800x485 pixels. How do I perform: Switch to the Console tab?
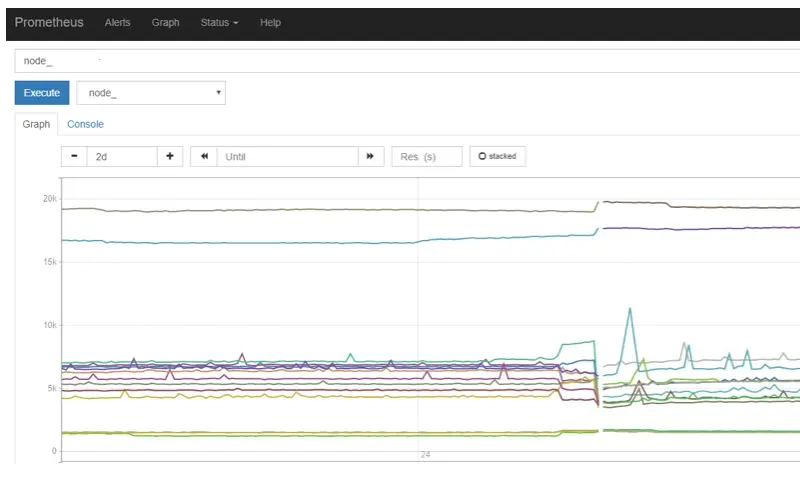tap(85, 124)
